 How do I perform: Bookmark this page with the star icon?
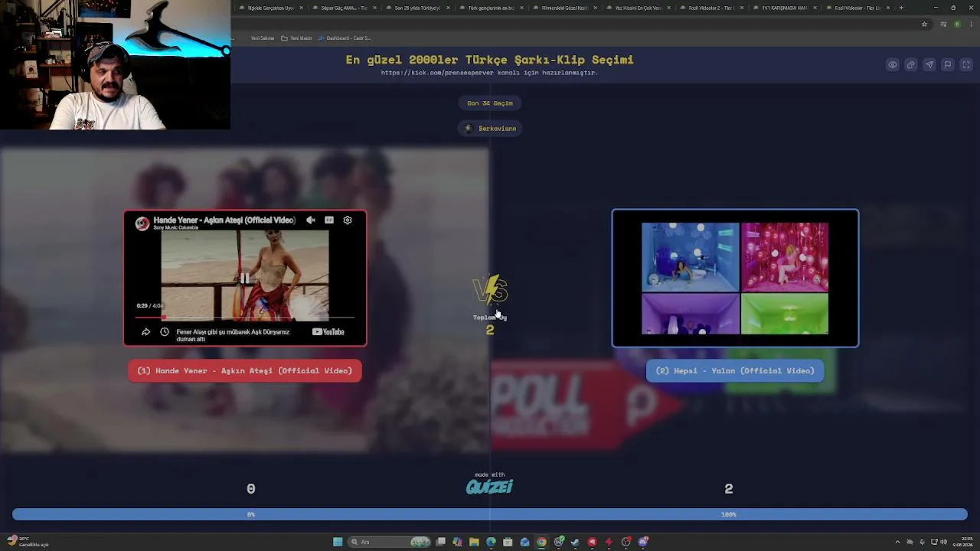click(x=925, y=24)
